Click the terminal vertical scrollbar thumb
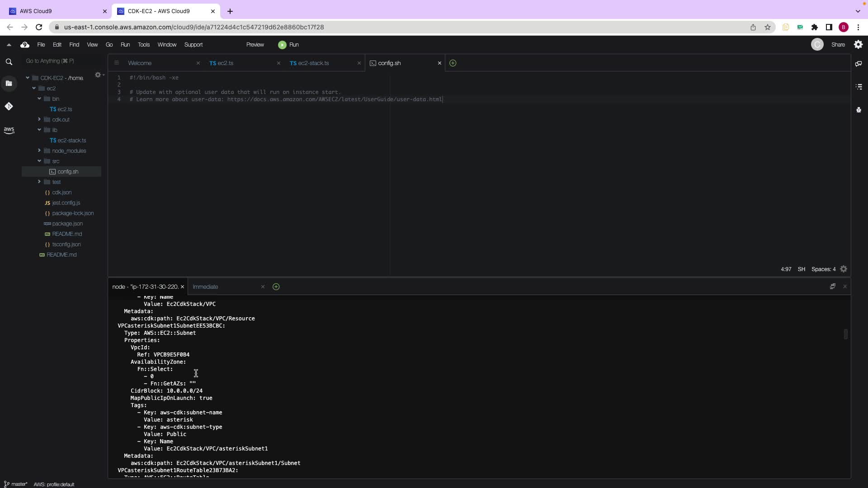 pos(845,334)
